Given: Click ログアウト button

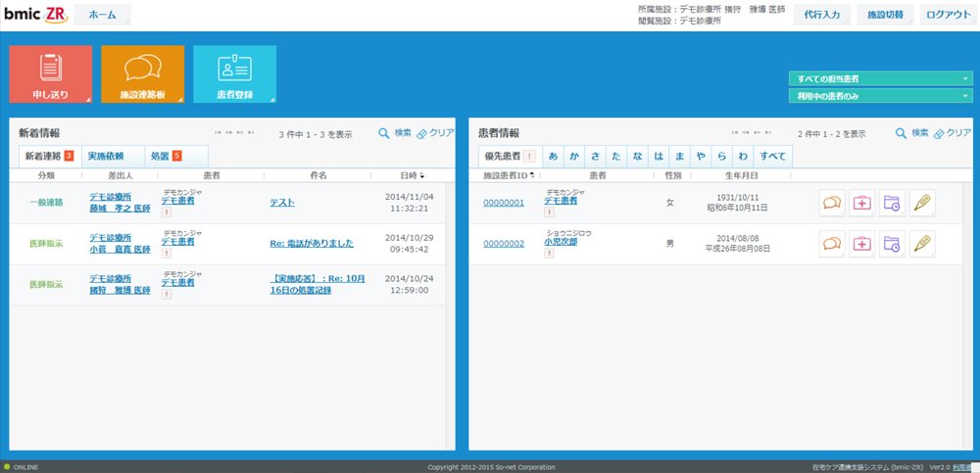Looking at the screenshot, I should pyautogui.click(x=948, y=15).
